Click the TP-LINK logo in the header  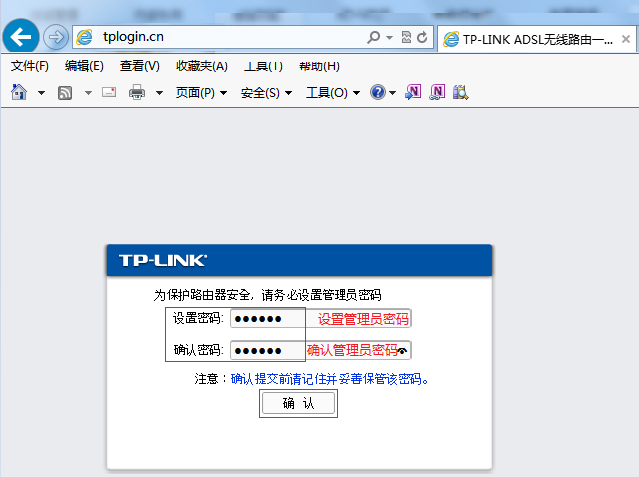pos(163,260)
